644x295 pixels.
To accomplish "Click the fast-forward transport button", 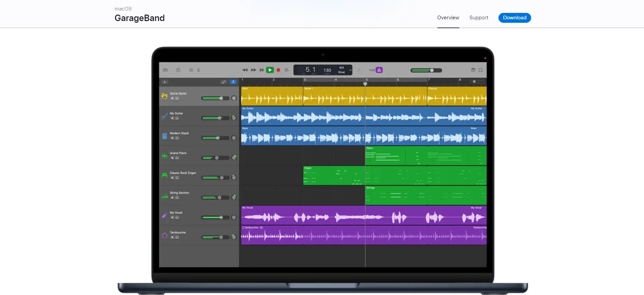I will [254, 70].
